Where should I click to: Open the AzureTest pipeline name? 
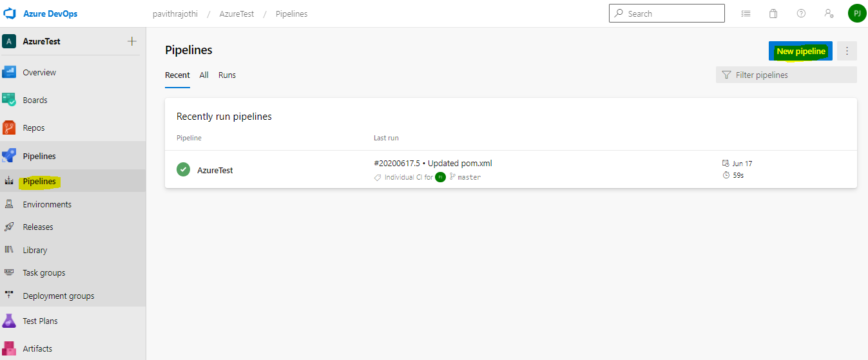[215, 170]
